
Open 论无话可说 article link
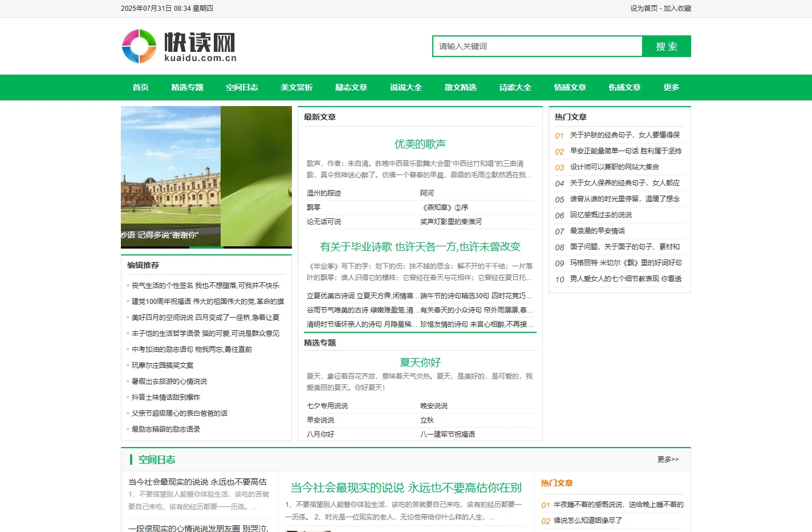(x=324, y=222)
